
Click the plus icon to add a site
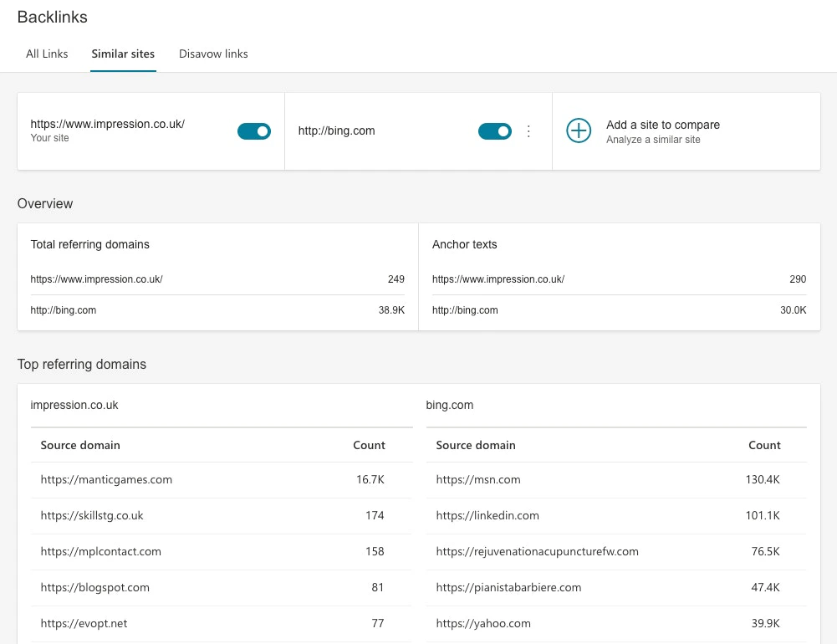(x=579, y=130)
